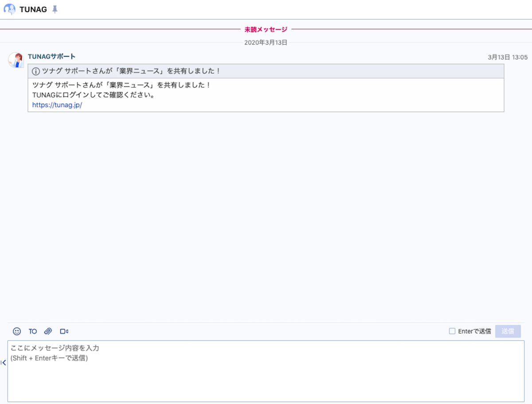
Task: Click the pin icon next to TUNAG
Action: coord(55,9)
